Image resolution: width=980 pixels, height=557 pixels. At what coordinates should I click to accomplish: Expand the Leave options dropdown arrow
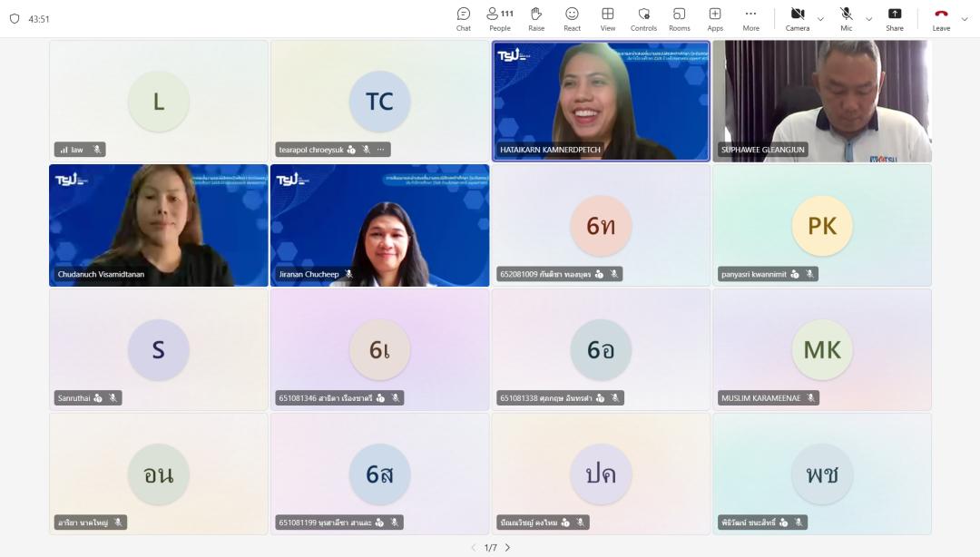tap(964, 19)
